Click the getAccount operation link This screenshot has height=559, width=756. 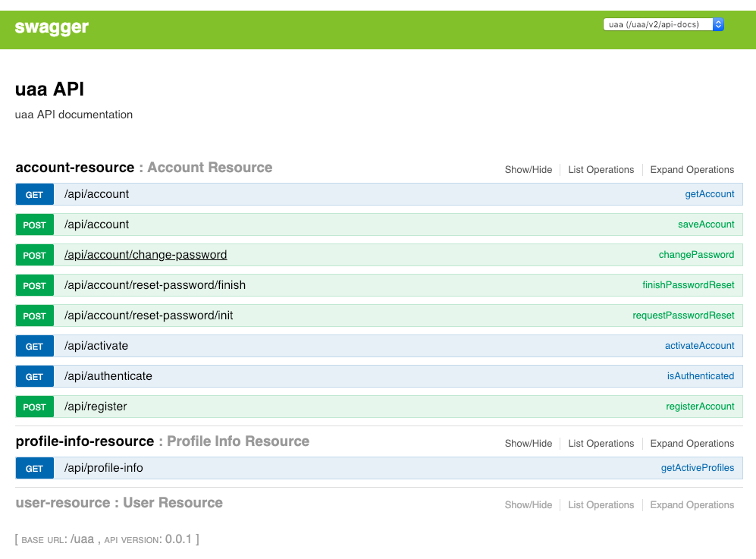coord(709,194)
